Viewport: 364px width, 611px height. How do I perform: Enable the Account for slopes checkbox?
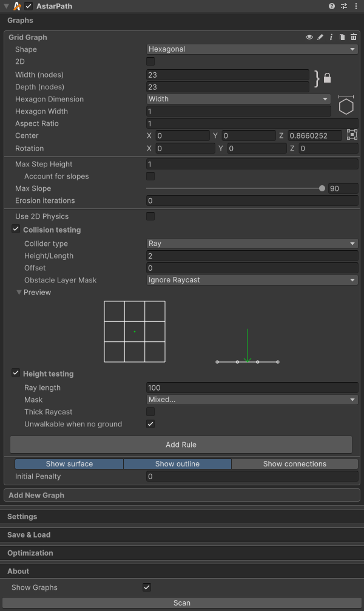coord(150,176)
